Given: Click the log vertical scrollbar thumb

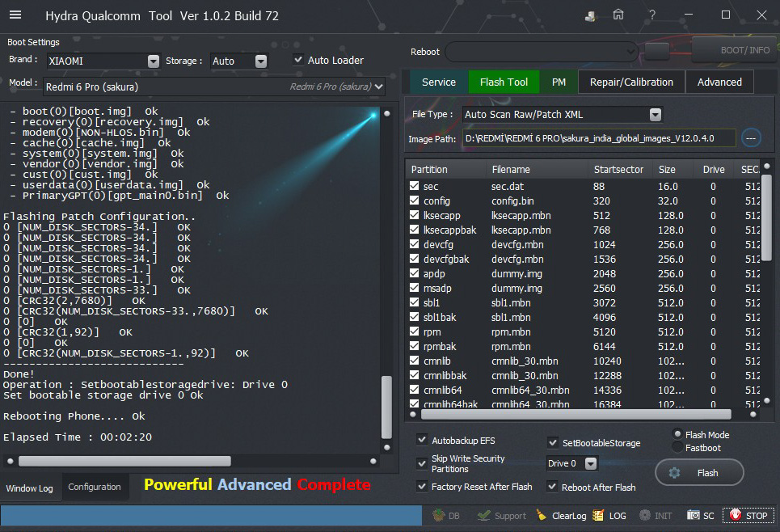Looking at the screenshot, I should coord(386,407).
